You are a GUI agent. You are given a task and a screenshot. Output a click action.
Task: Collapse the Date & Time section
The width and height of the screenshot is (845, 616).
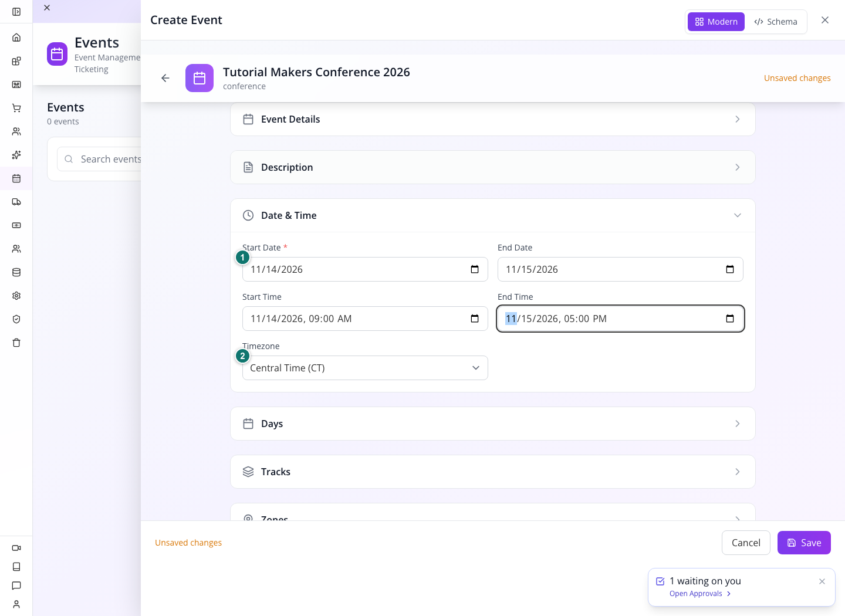pyautogui.click(x=493, y=215)
